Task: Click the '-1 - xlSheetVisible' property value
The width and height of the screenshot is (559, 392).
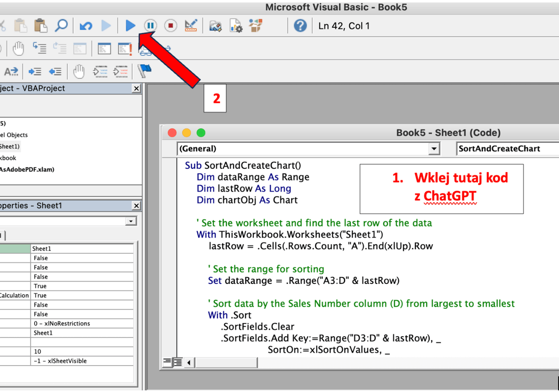Action: [82, 361]
